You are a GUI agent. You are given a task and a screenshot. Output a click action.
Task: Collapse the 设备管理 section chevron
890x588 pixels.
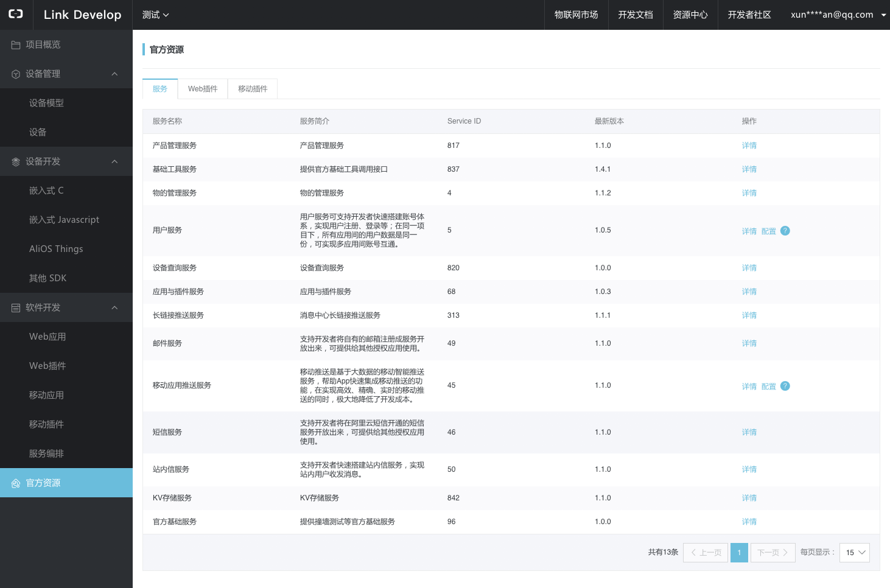[x=114, y=74]
